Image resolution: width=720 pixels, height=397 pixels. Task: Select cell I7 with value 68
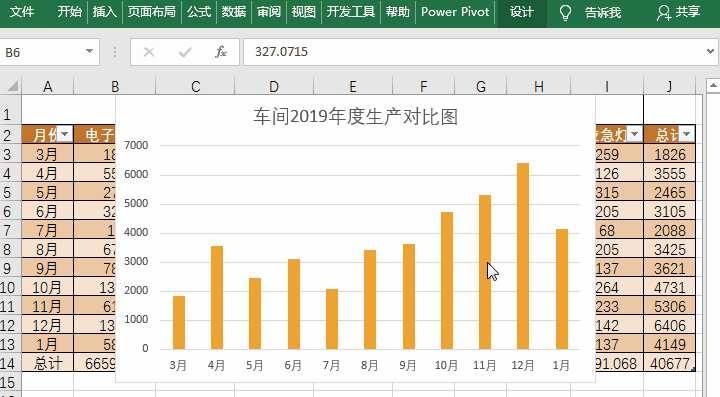pyautogui.click(x=619, y=230)
